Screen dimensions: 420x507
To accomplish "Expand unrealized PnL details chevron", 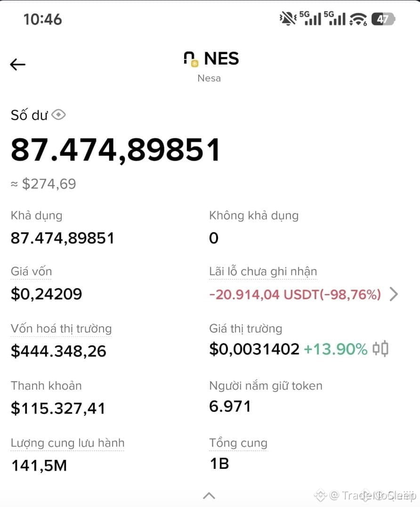I will tap(394, 294).
